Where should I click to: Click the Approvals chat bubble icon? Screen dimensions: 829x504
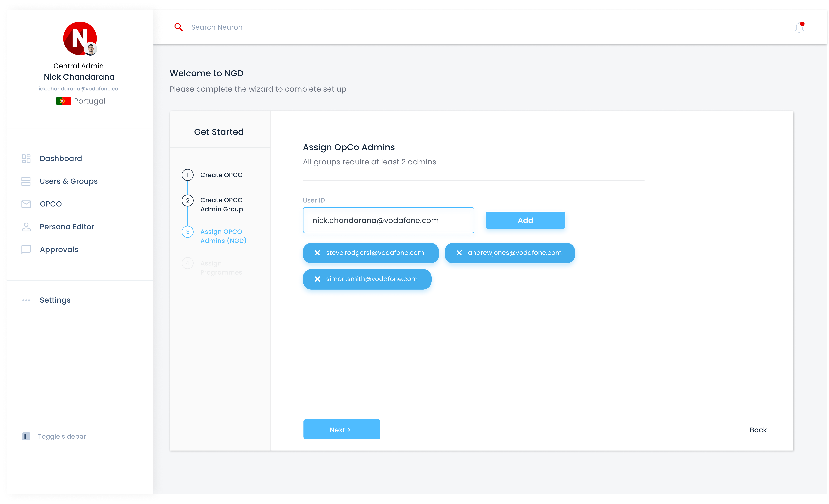tap(26, 249)
